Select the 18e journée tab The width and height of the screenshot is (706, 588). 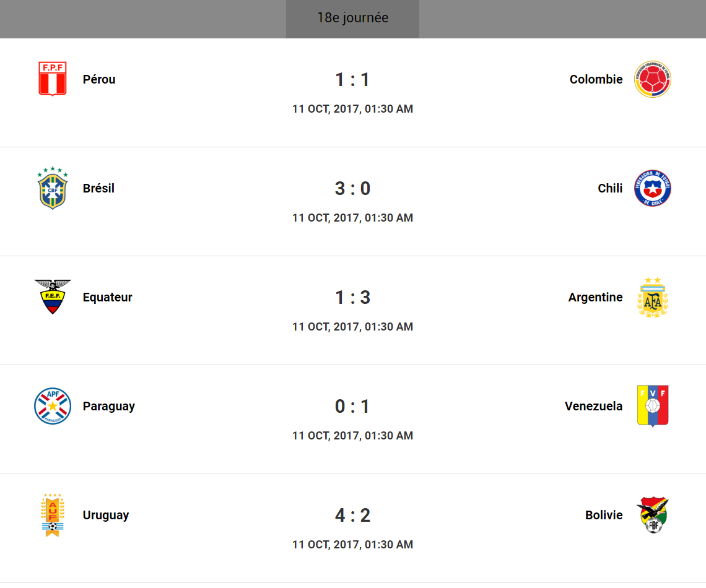(x=352, y=18)
